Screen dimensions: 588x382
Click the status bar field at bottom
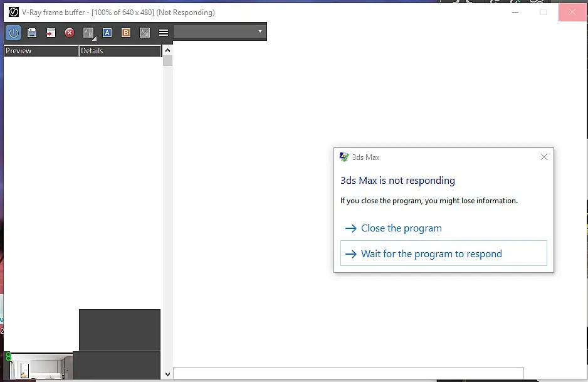(x=349, y=373)
